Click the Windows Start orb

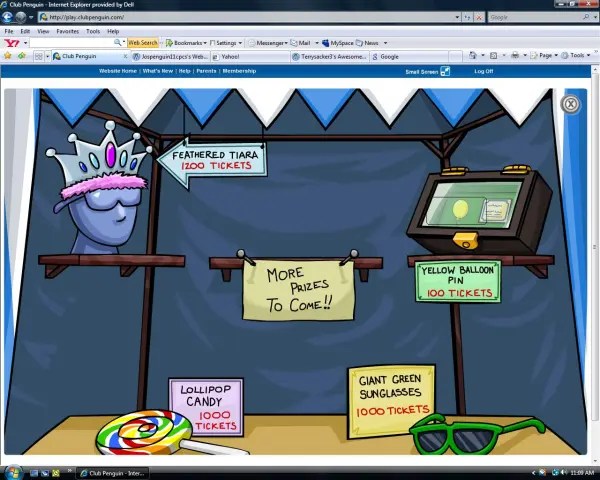coord(12,472)
